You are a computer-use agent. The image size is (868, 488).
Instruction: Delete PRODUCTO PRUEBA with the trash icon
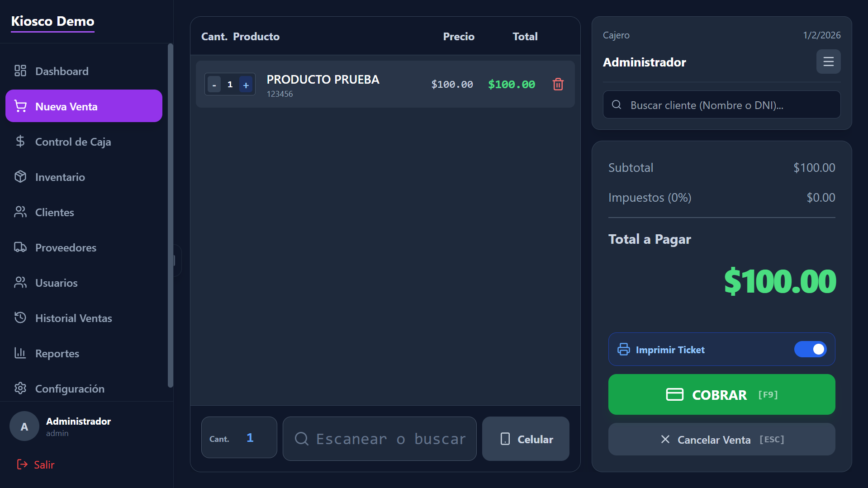558,84
